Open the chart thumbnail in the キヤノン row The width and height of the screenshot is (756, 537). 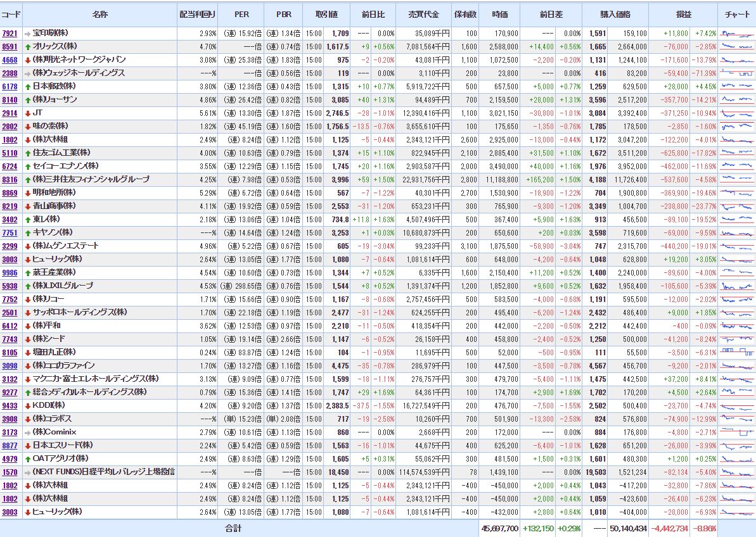pos(737,232)
